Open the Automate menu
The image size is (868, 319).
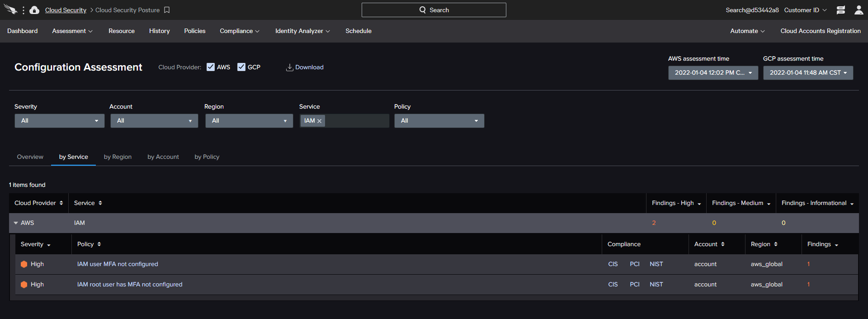coord(747,31)
